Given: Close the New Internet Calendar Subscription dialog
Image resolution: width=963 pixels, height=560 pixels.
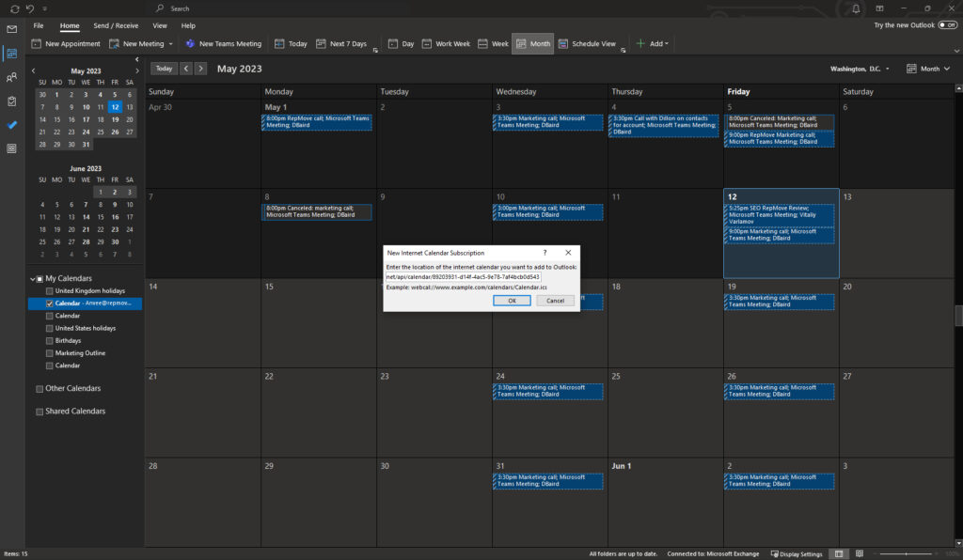Looking at the screenshot, I should click(568, 253).
